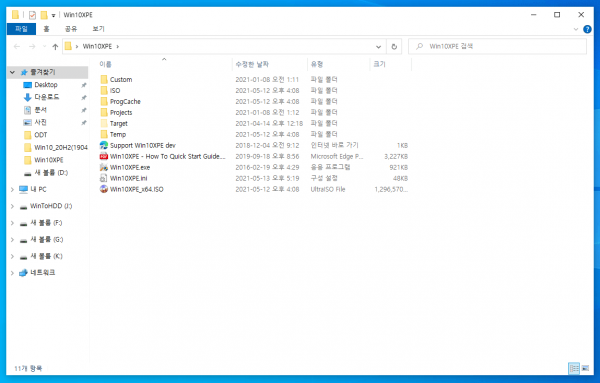Select the Win10XPE_x64.ISO file icon
The height and width of the screenshot is (383, 600).
pos(104,189)
